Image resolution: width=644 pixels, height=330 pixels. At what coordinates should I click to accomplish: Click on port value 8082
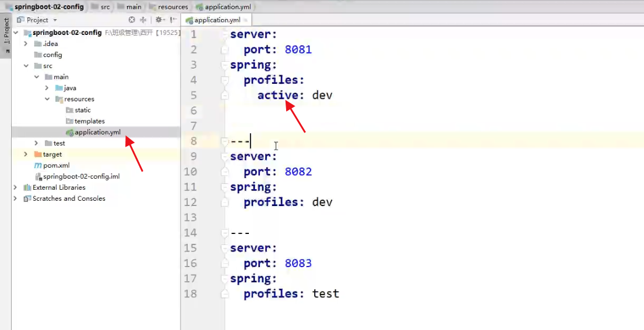[298, 172]
